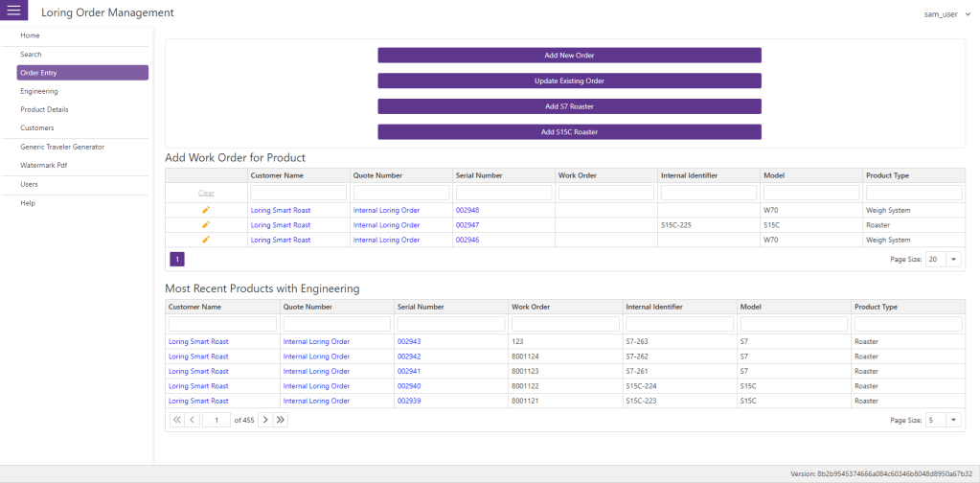Viewport: 980px width, 483px height.
Task: Open the hamburger navigation menu
Action: [x=14, y=11]
